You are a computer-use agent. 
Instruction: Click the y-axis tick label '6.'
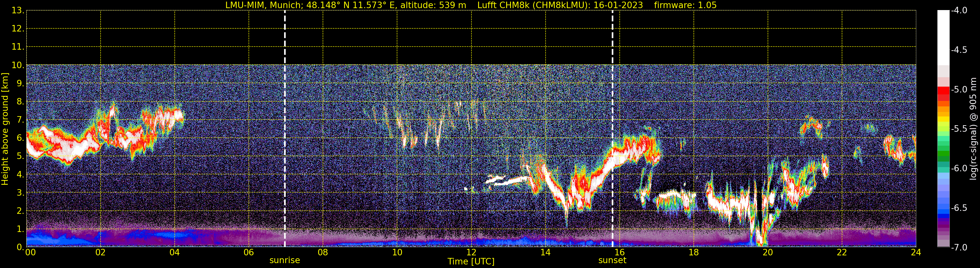[x=20, y=138]
